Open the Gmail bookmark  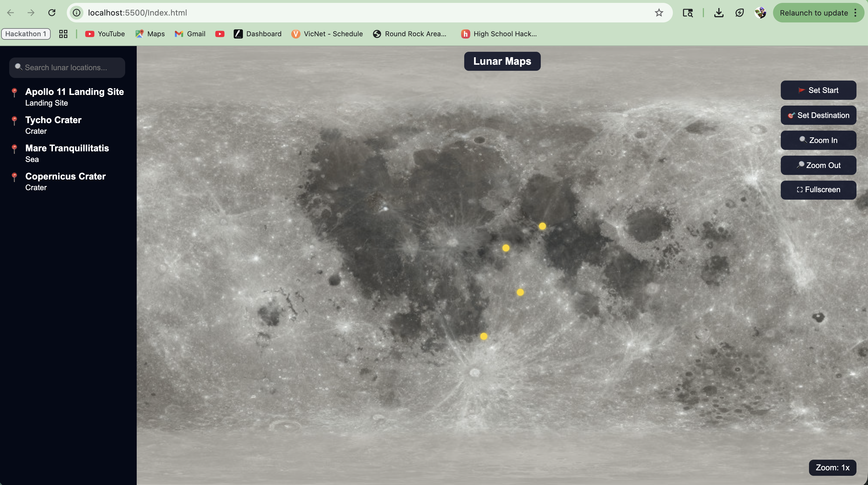coord(190,34)
